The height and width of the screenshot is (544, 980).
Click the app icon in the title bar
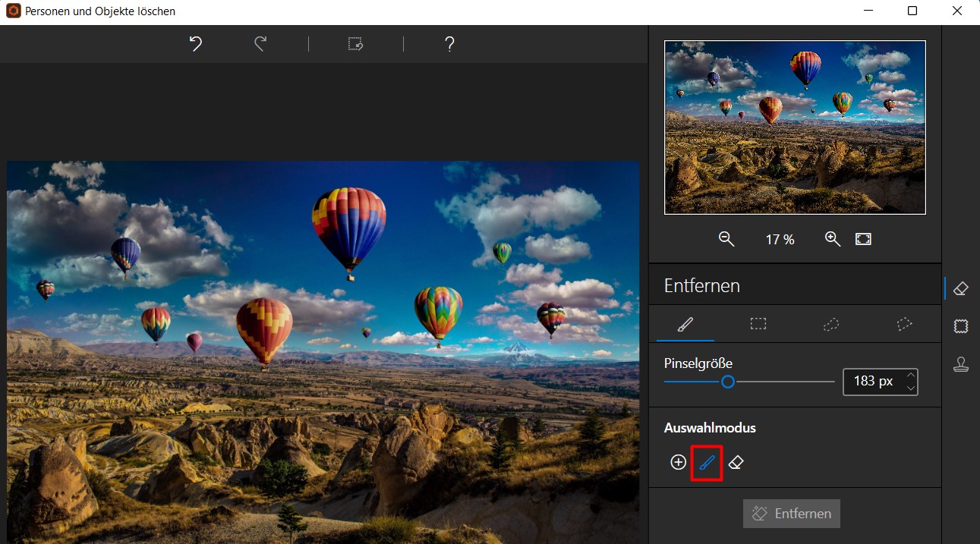13,11
